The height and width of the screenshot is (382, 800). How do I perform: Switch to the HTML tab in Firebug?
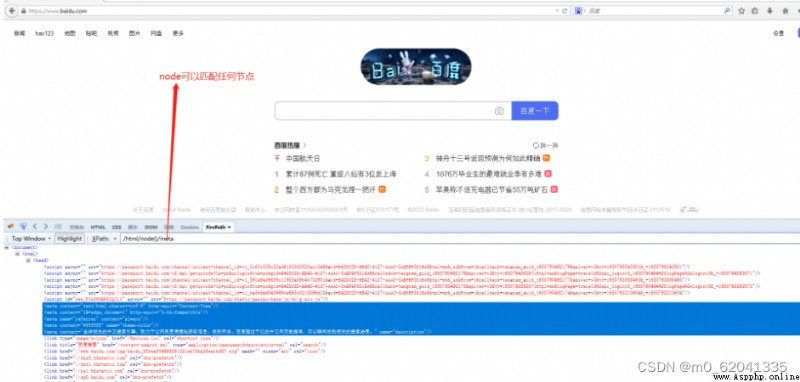(x=98, y=227)
